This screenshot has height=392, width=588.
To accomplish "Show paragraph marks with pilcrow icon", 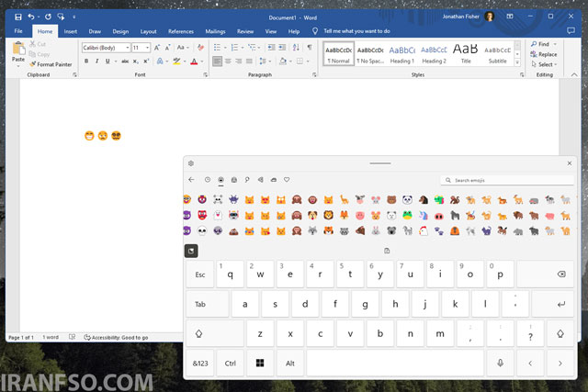I will [x=310, y=47].
